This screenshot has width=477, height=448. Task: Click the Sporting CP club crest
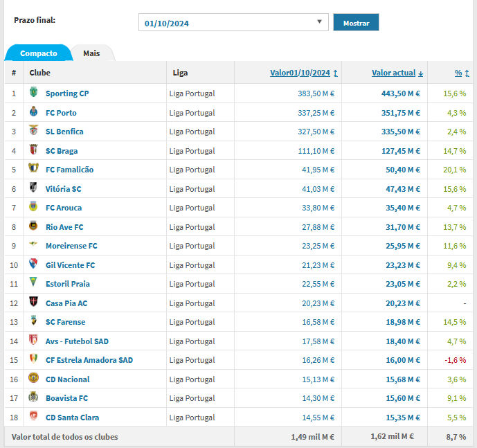pyautogui.click(x=33, y=92)
